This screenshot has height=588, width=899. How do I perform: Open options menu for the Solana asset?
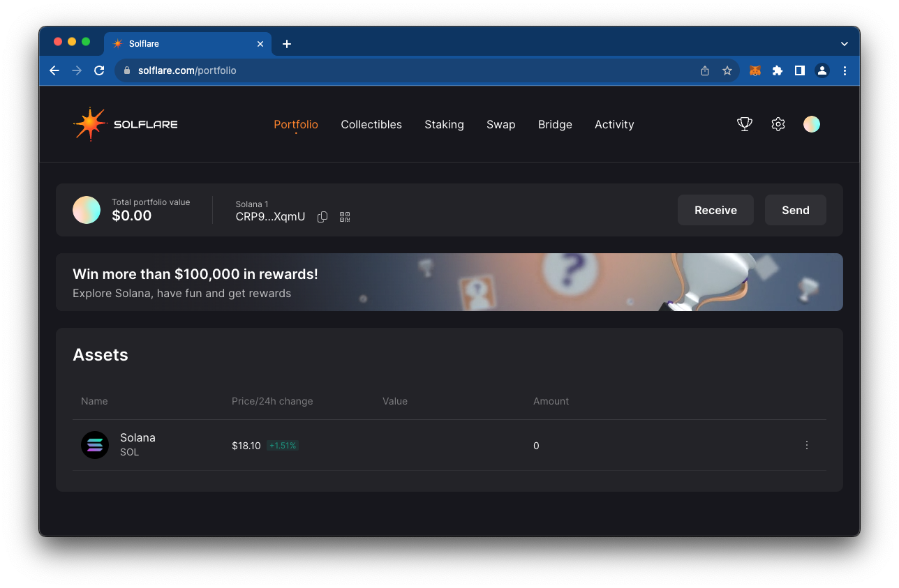[806, 445]
